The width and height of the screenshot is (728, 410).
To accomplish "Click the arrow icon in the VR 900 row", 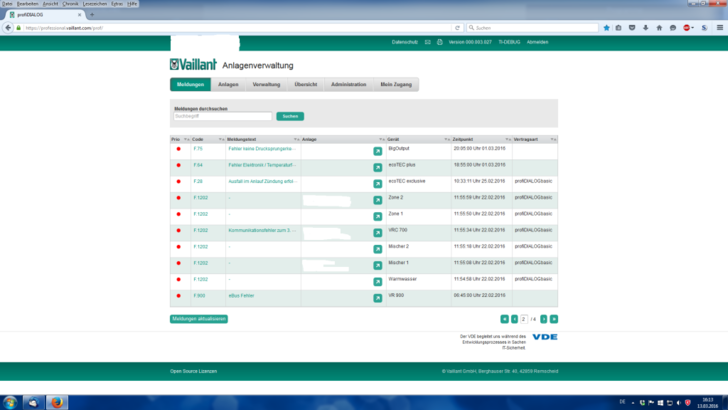I will (x=378, y=298).
